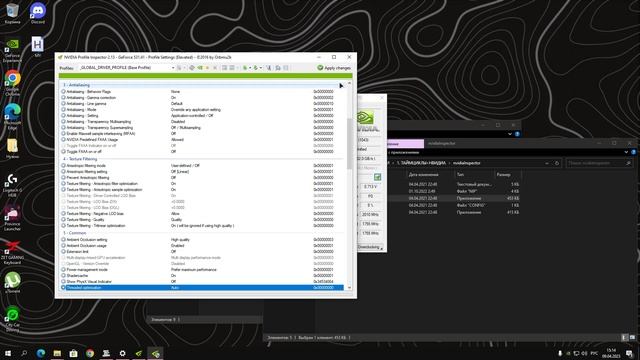Select NVIDIA Predefined FXAA Usage row
The height and width of the screenshot is (360, 640).
(202, 140)
